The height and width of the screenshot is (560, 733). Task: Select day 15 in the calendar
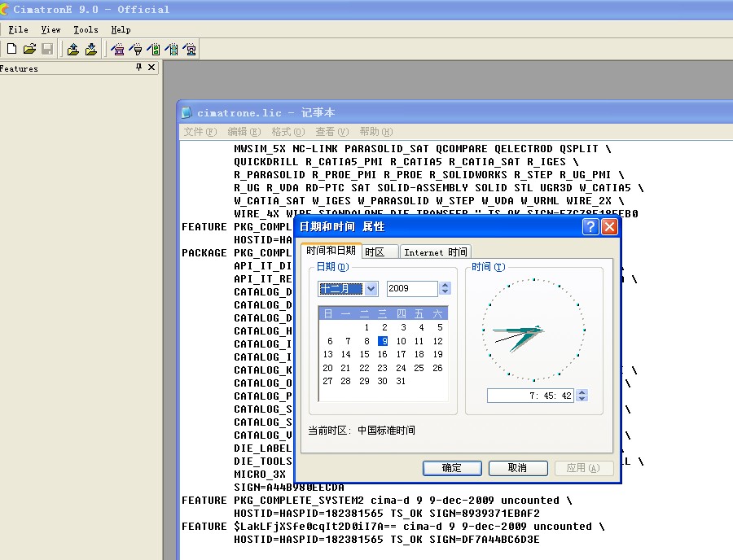pyautogui.click(x=365, y=354)
